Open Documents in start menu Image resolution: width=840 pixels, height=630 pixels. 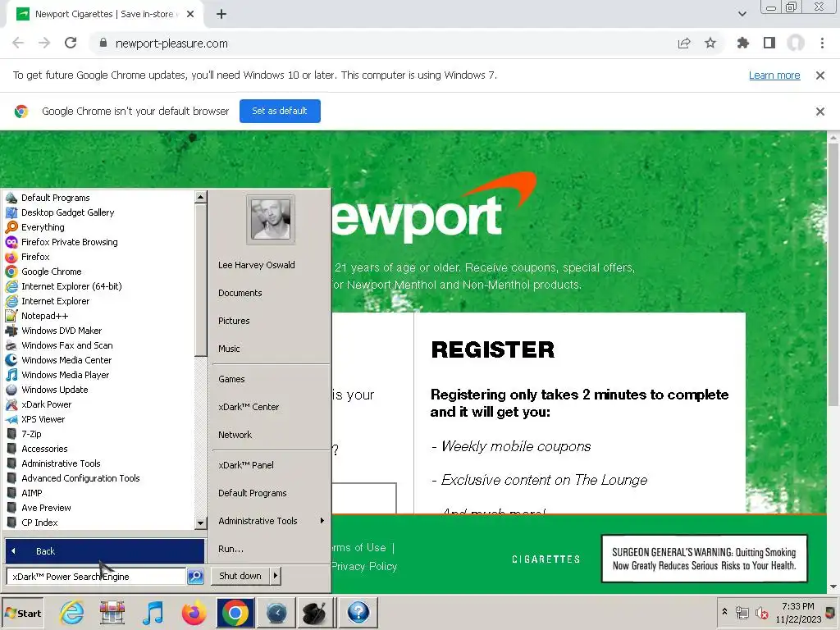click(240, 293)
